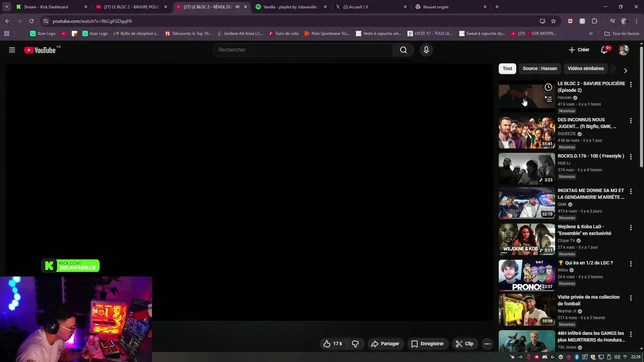The width and height of the screenshot is (644, 362).
Task: Switch to Vanilla playlist Spotify tab
Action: [291, 7]
